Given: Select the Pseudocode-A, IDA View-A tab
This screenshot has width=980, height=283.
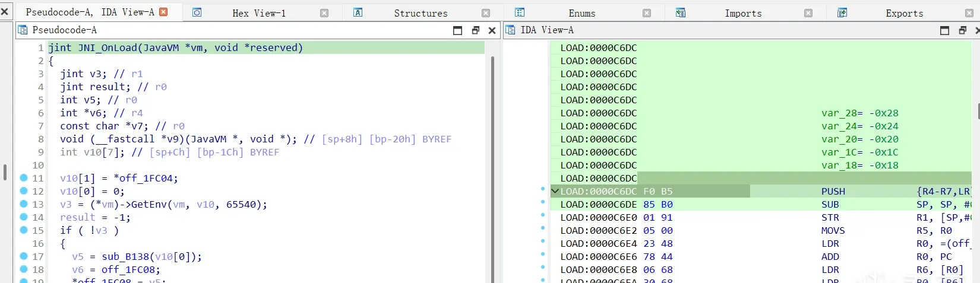Looking at the screenshot, I should click(x=90, y=12).
